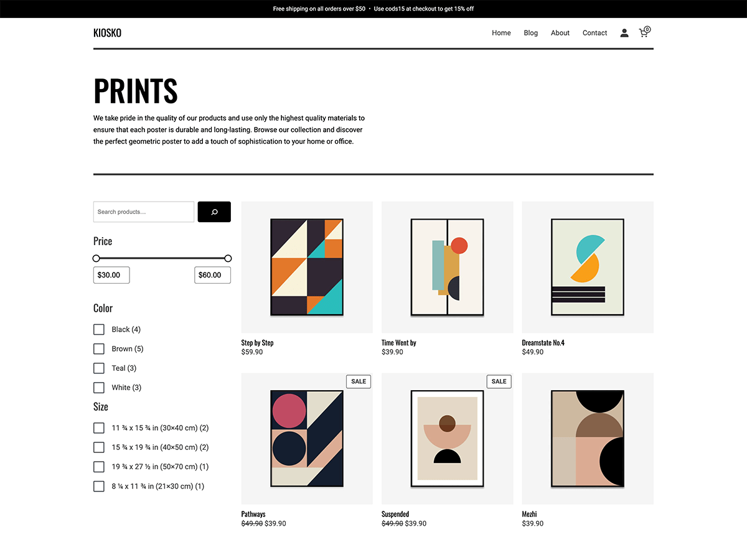Navigate to the Blog page

(530, 32)
